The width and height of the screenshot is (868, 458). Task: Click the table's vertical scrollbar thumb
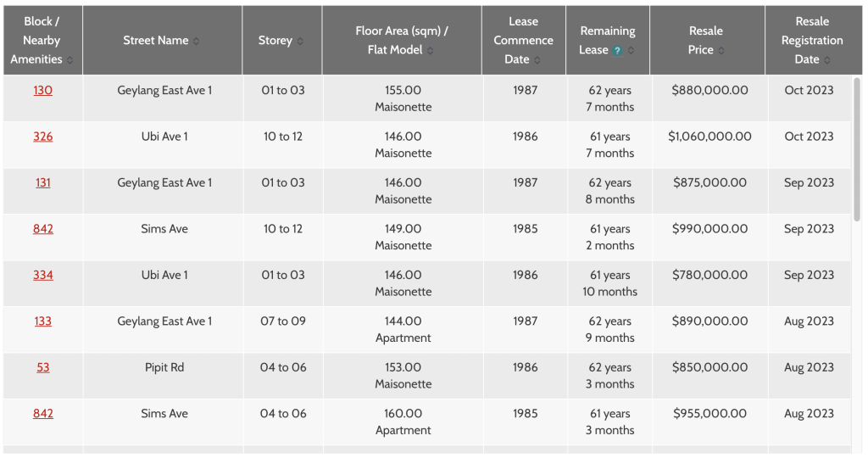(x=857, y=149)
